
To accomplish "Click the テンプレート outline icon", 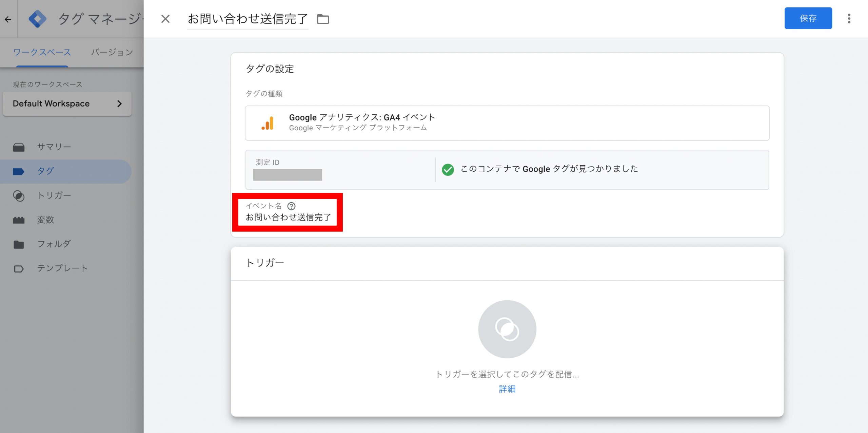I will pos(19,269).
